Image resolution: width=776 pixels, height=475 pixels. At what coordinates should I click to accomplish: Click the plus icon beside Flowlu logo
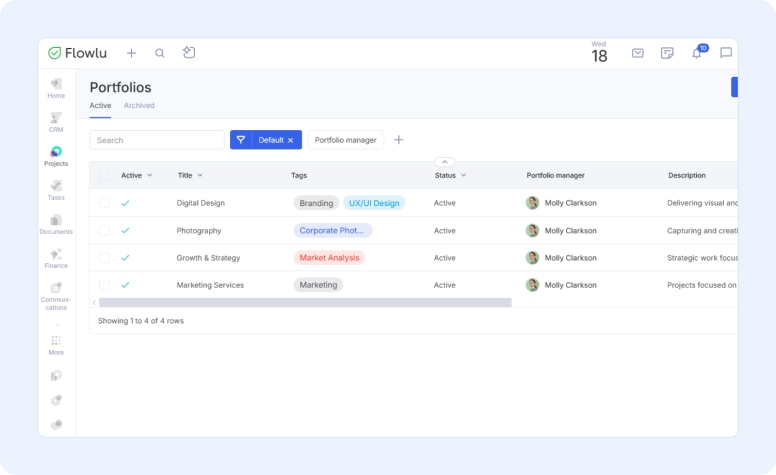point(131,53)
